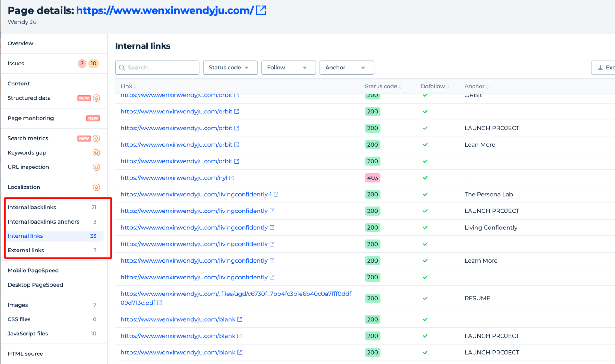
Task: Open the livingconfidently-1 link
Action: [196, 194]
